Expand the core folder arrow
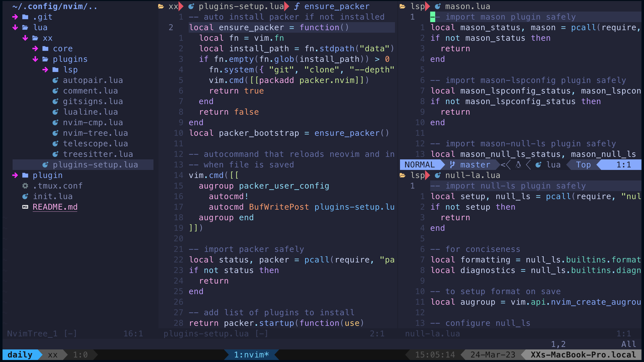The height and width of the screenshot is (362, 644). 35,49
